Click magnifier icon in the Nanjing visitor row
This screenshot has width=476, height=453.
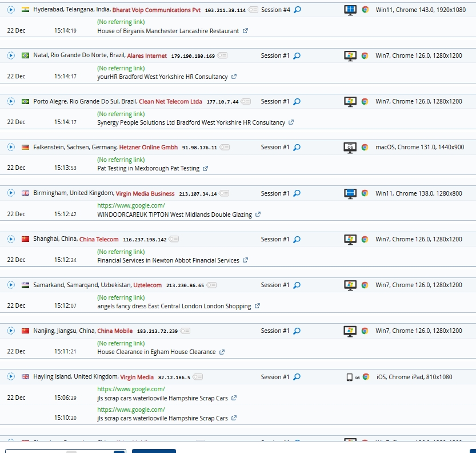click(297, 331)
